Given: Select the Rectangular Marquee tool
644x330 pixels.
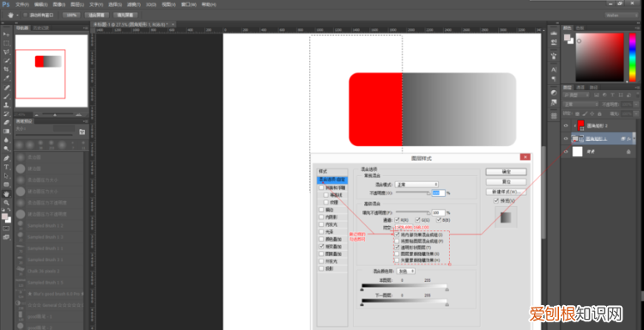Looking at the screenshot, I should [6, 43].
